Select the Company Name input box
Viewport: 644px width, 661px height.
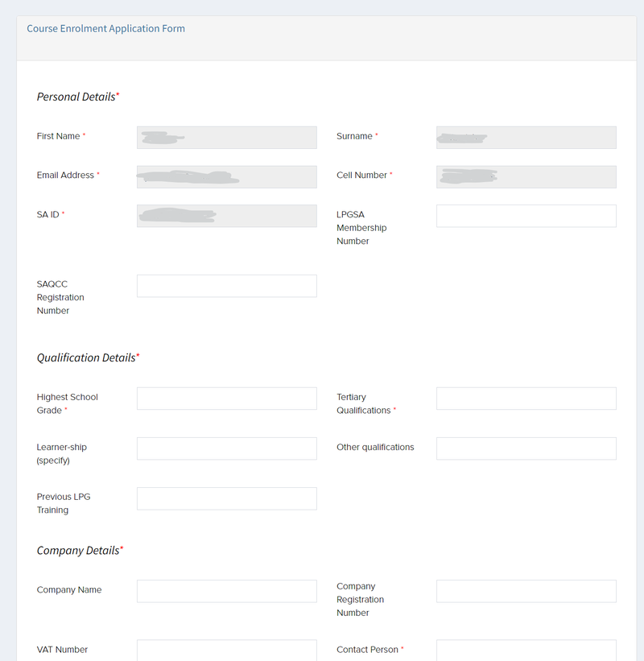[226, 591]
